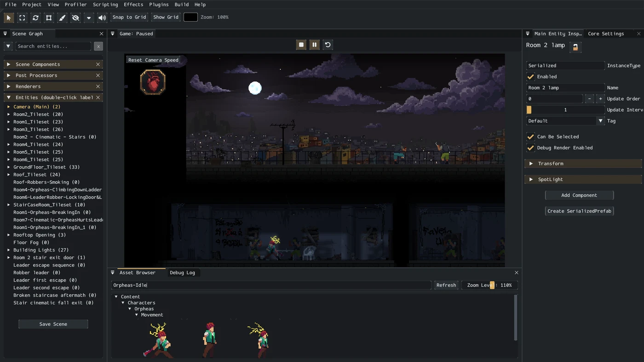
Task: Open the File menu
Action: point(11,5)
